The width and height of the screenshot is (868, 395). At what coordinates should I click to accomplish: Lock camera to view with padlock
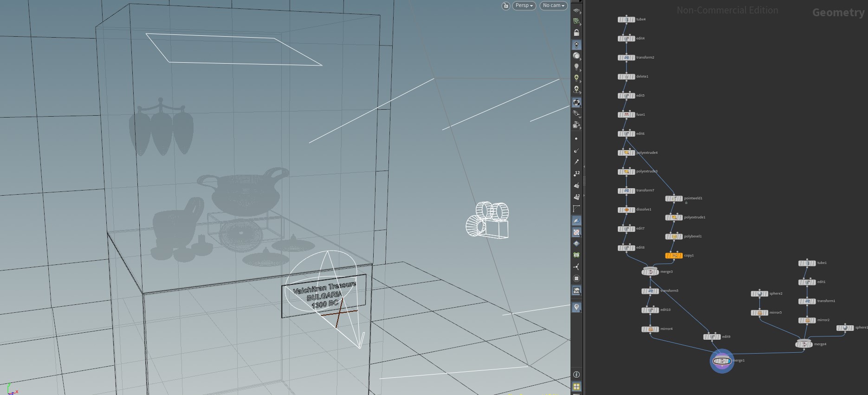[577, 33]
